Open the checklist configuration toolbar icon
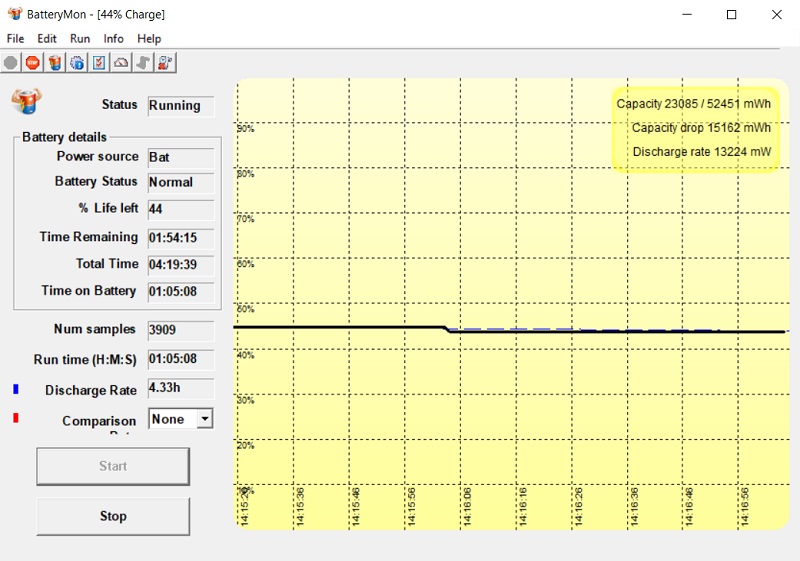The image size is (800, 561). [99, 62]
